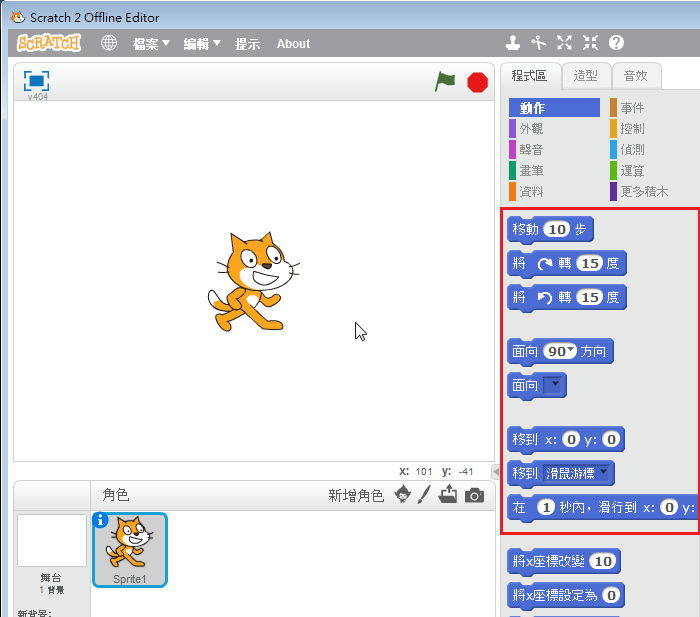Select the 外觀 block category
This screenshot has width=700, height=617.
(x=531, y=129)
